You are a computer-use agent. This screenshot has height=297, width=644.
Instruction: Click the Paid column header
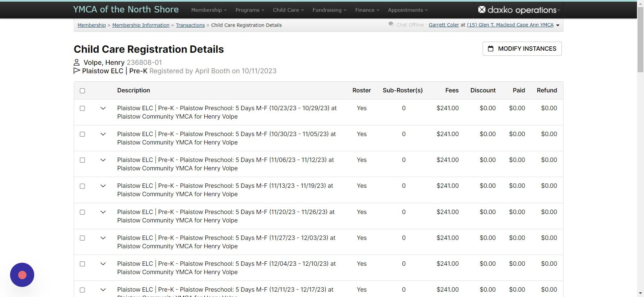[x=519, y=90]
